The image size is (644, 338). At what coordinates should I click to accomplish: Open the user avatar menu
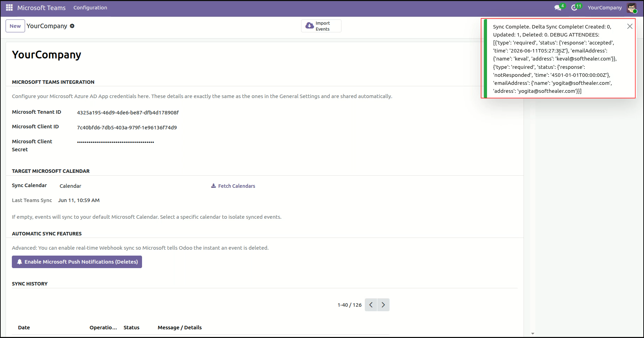pyautogui.click(x=632, y=8)
